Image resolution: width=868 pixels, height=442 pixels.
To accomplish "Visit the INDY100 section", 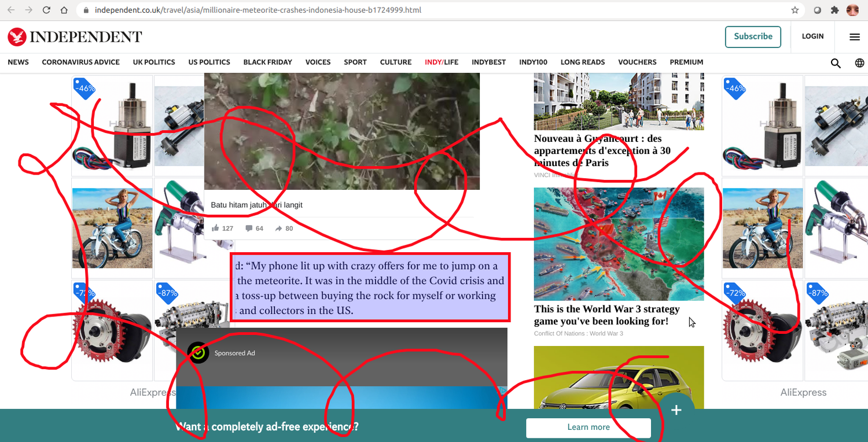I will tap(534, 62).
